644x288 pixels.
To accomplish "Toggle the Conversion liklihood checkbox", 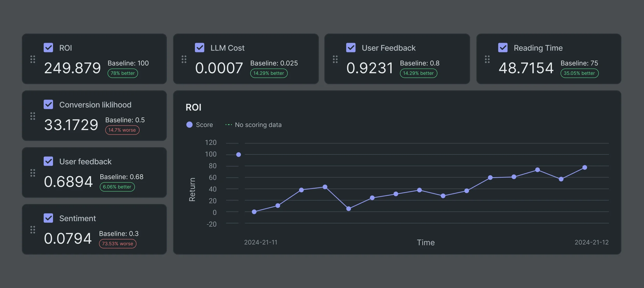I will pyautogui.click(x=48, y=104).
